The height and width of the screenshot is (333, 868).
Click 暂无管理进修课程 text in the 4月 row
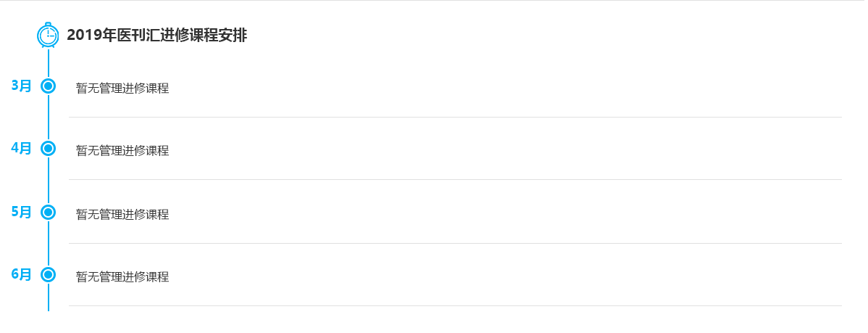[x=122, y=151]
